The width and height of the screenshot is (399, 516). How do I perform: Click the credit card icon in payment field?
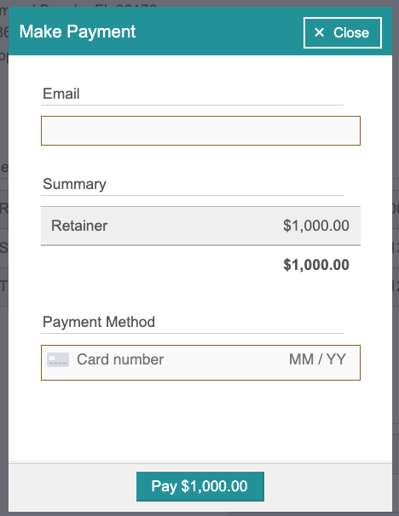[58, 360]
